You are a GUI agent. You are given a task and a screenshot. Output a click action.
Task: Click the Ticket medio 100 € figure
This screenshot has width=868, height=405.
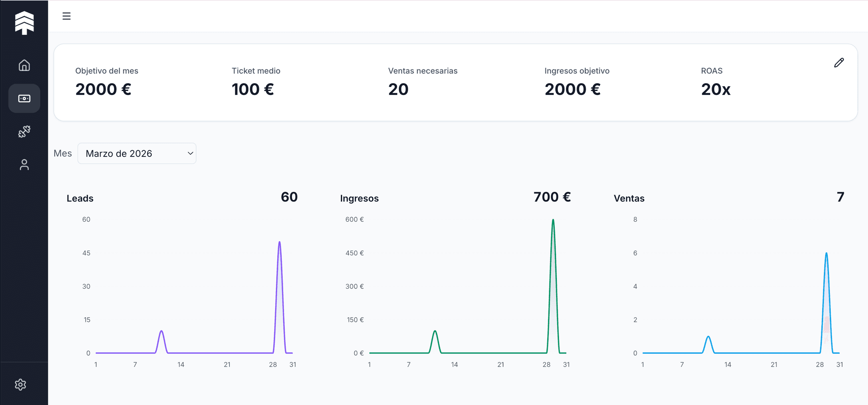coord(253,89)
